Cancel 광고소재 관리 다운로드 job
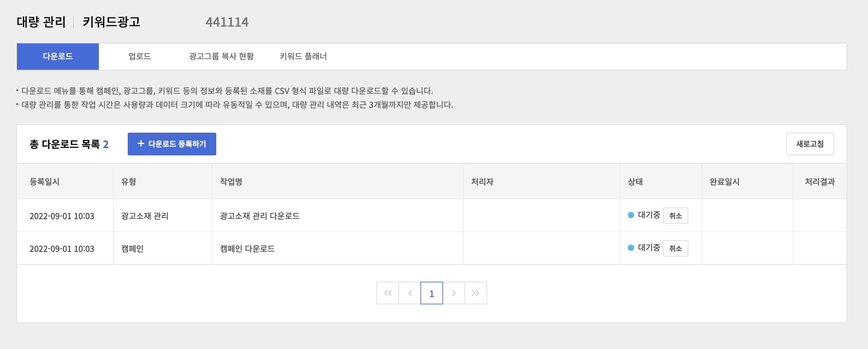Image resolution: width=868 pixels, height=349 pixels. pos(675,216)
